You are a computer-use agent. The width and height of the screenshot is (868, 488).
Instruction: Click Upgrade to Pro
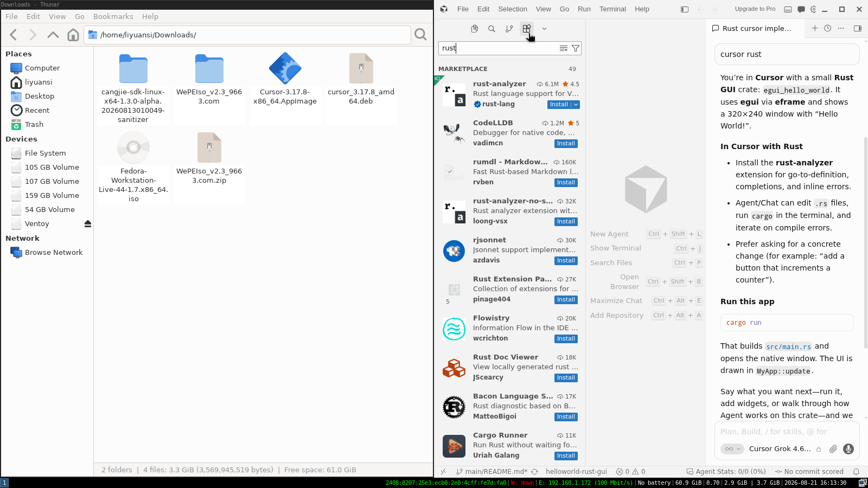pyautogui.click(x=755, y=9)
